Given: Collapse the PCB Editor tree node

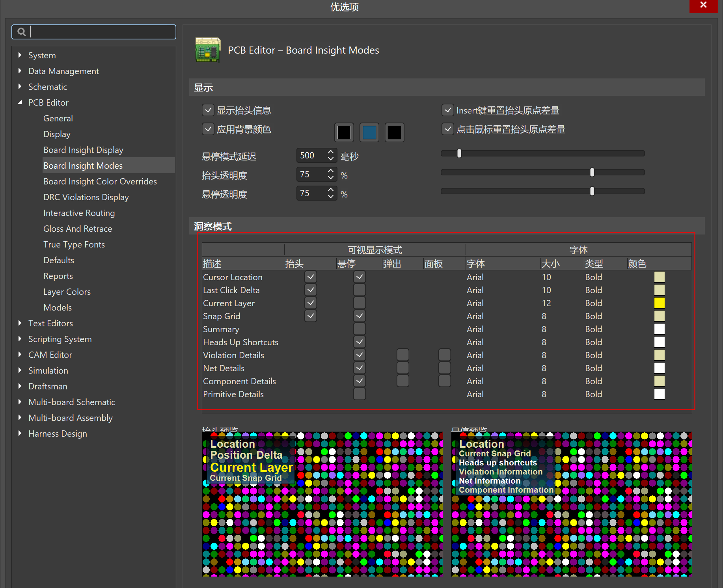Looking at the screenshot, I should pyautogui.click(x=20, y=102).
